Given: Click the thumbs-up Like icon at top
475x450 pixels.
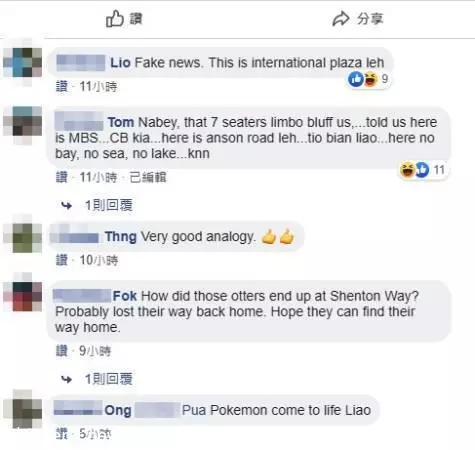Looking at the screenshot, I should 115,19.
